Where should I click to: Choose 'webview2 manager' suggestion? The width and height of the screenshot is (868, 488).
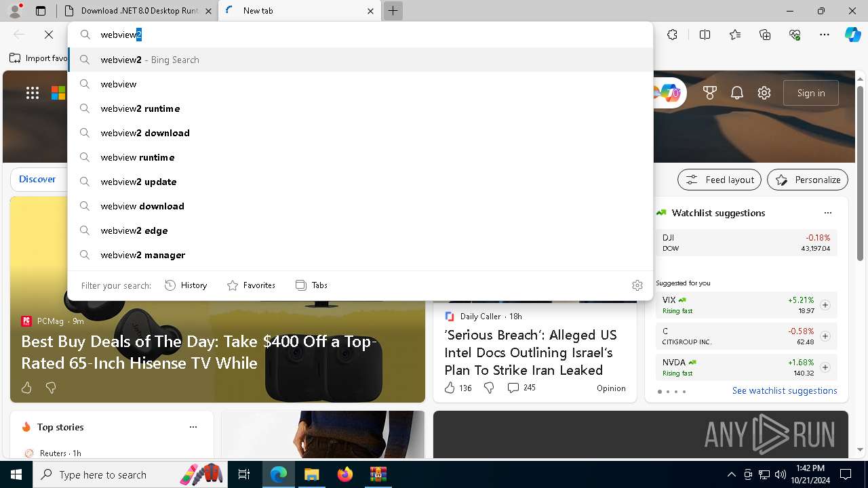[360, 255]
